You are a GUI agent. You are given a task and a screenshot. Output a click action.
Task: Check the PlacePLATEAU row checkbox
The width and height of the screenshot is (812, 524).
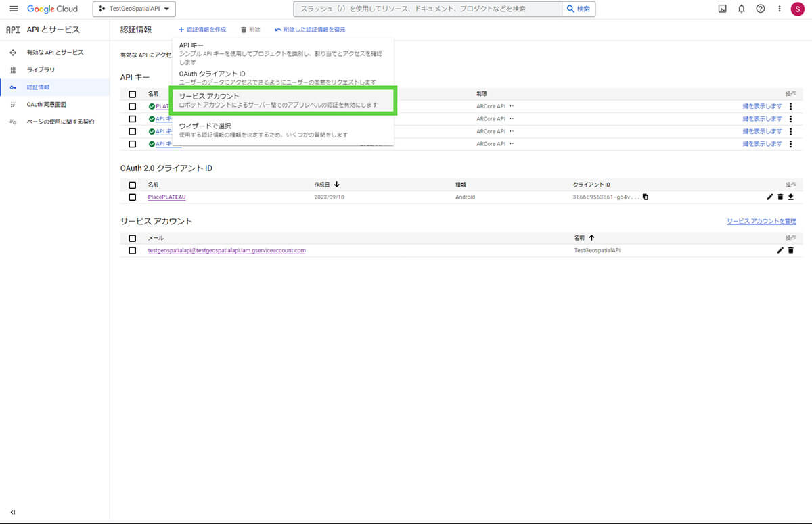[x=133, y=197]
